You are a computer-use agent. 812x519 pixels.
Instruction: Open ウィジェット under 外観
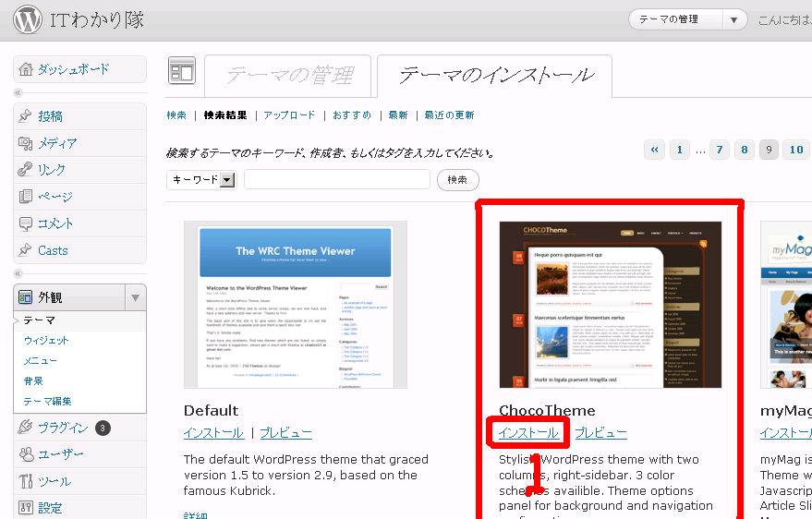point(46,341)
